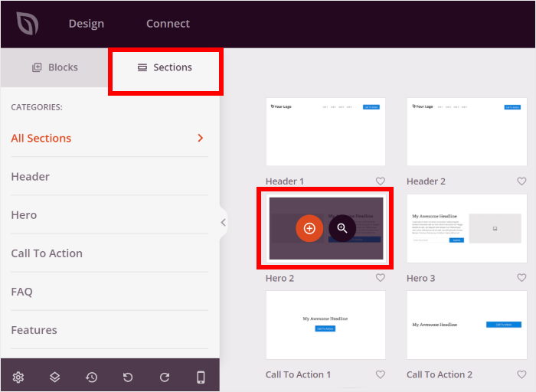Image resolution: width=536 pixels, height=392 pixels.
Task: Open the layers navigation icon
Action: (54, 377)
